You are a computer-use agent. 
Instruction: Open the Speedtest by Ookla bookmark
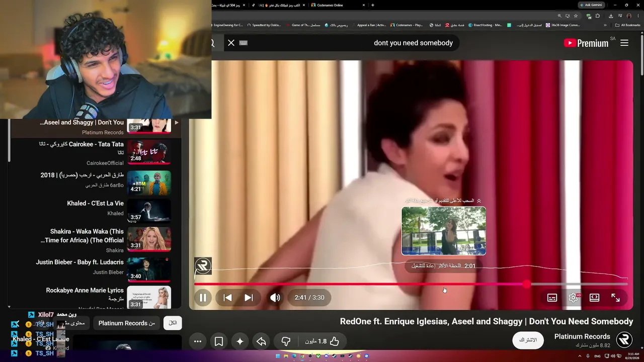[x=265, y=25]
